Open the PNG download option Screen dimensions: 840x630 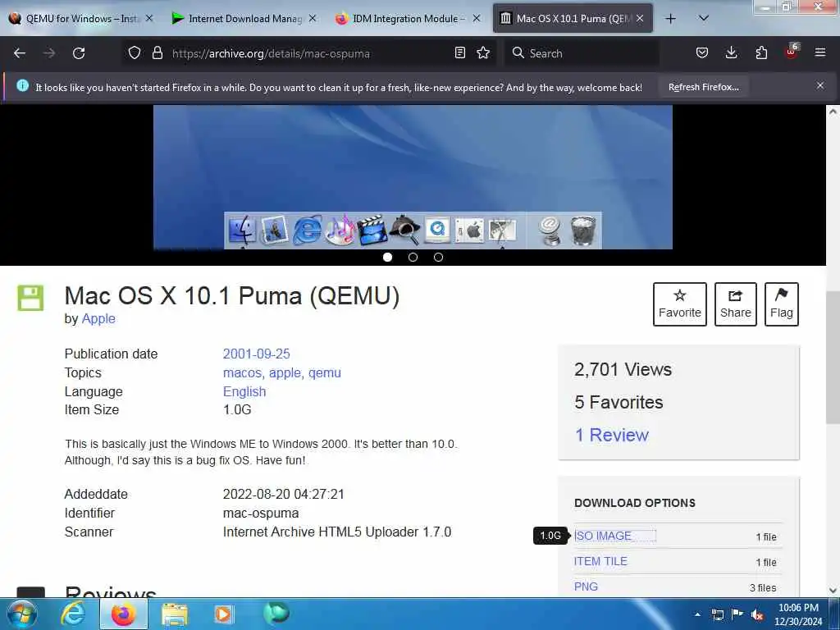[x=586, y=587]
